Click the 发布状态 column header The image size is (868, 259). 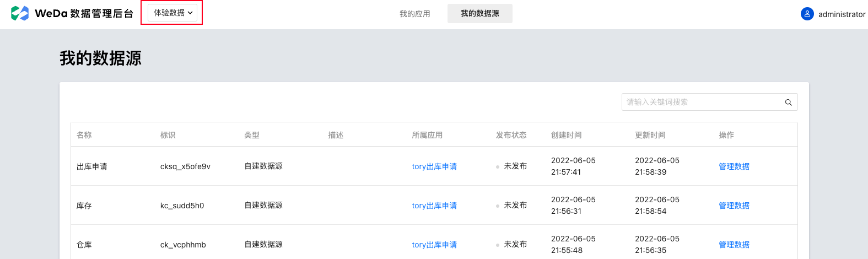(510, 135)
